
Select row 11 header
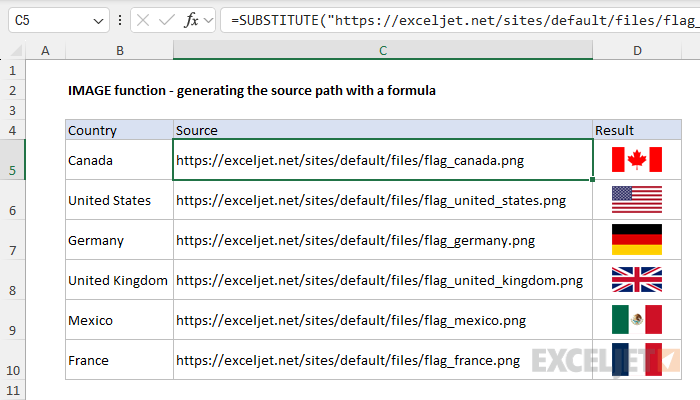click(12, 390)
